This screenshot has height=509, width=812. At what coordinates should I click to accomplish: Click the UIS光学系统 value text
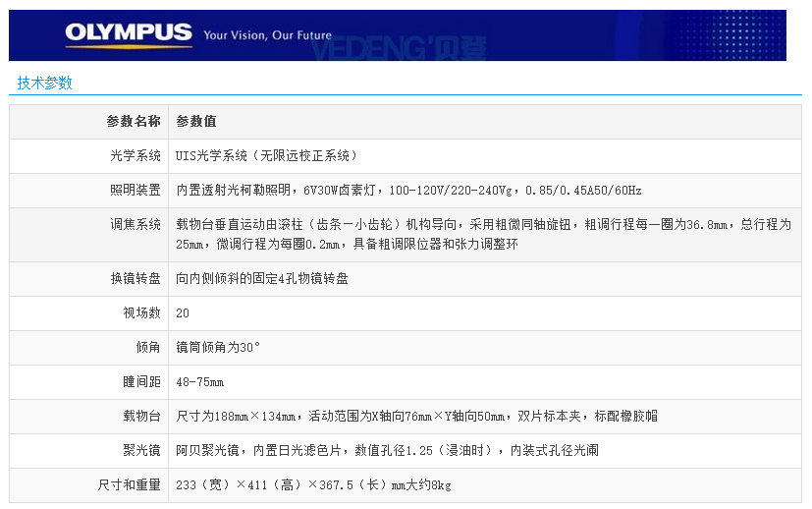267,155
